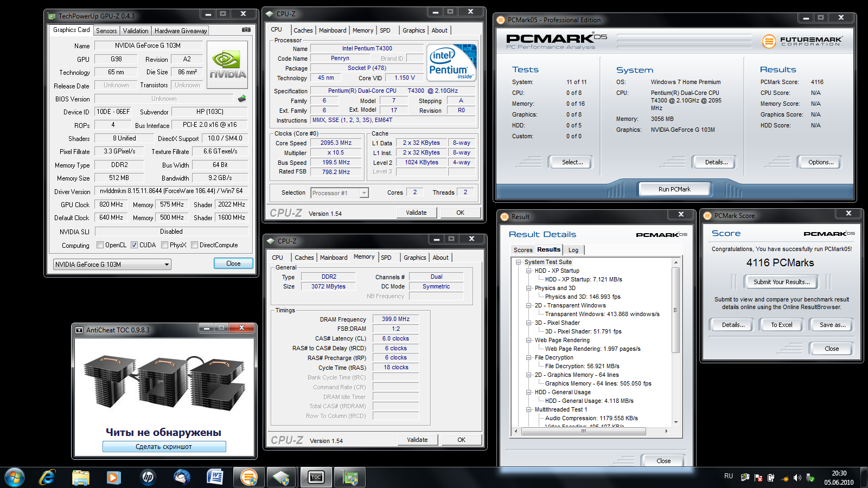Toggle the OpenCL checkbox
Image resolution: width=868 pixels, height=488 pixels.
pos(100,245)
